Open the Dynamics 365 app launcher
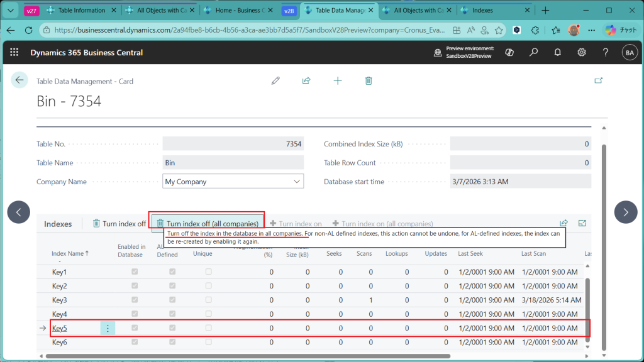The height and width of the screenshot is (362, 644). point(14,53)
